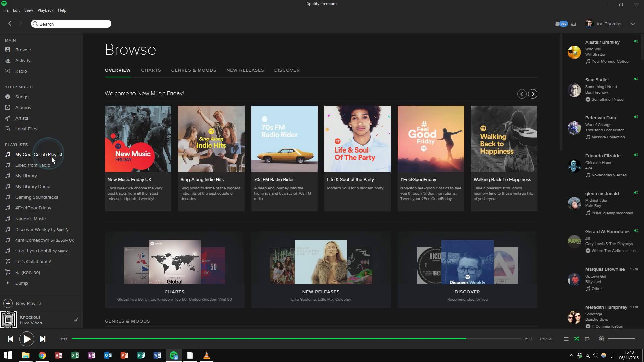
Task: Switch to the Charts tab
Action: [151, 70]
